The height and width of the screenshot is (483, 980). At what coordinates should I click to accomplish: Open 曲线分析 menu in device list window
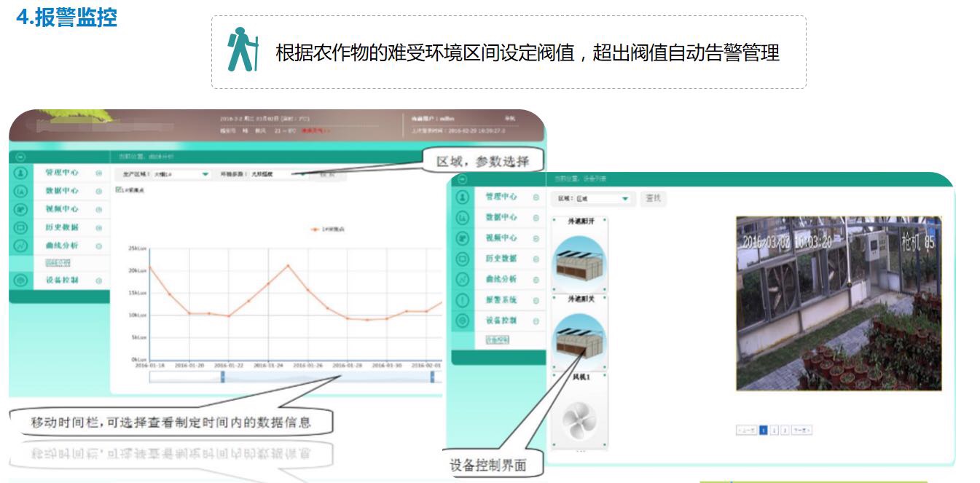501,279
